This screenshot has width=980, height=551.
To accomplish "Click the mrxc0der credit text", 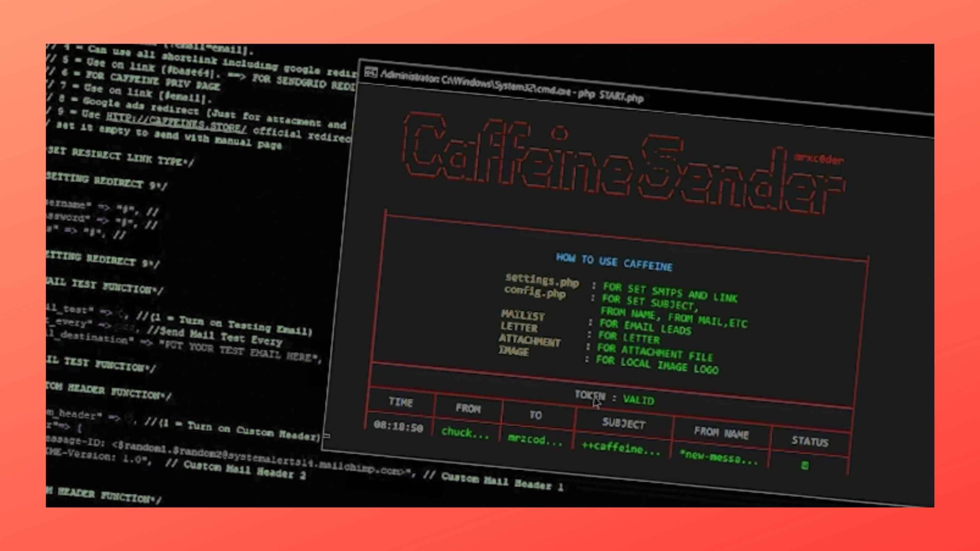I will [818, 158].
